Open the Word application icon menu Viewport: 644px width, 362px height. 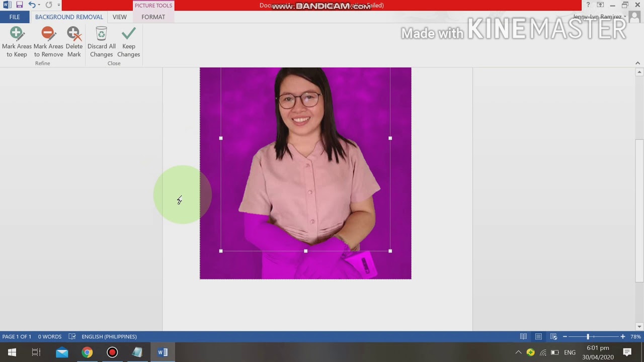(x=7, y=5)
